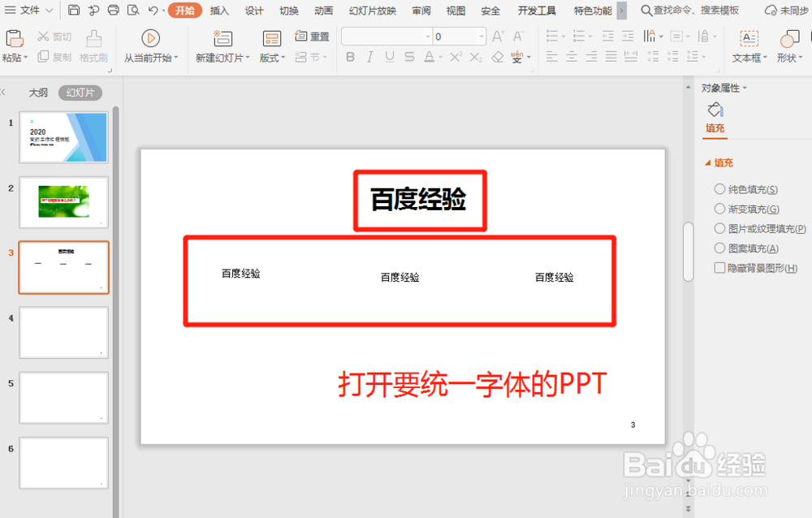Apply Superscript formatting
This screenshot has width=812, height=518.
[x=456, y=57]
